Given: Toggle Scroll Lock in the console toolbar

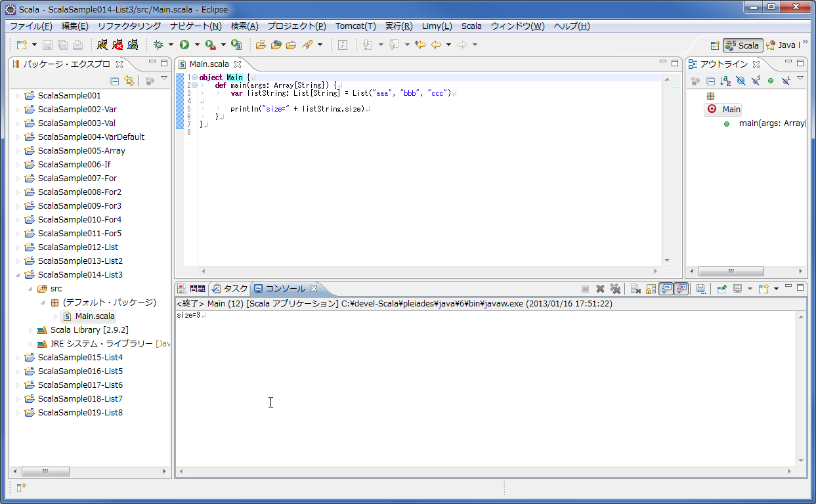Looking at the screenshot, I should 651,289.
